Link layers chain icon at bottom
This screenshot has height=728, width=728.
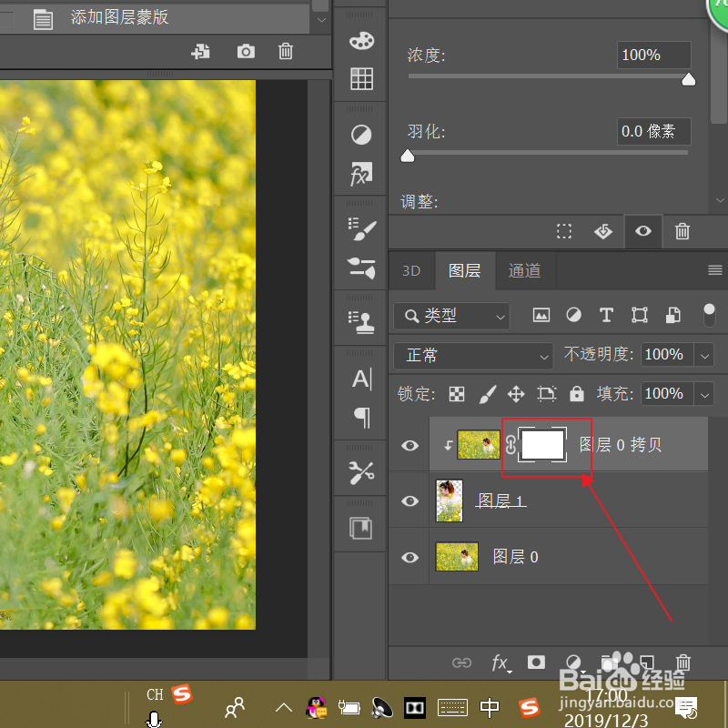461,662
